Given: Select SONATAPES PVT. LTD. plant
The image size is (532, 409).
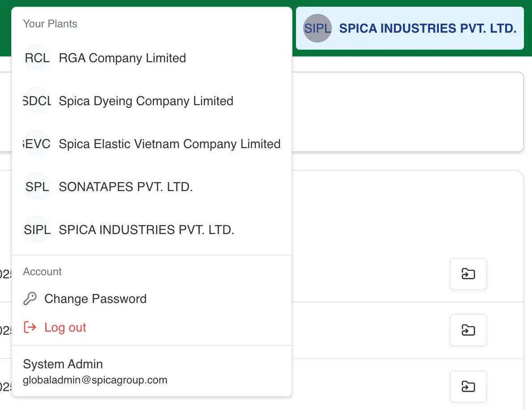Looking at the screenshot, I should (x=126, y=187).
